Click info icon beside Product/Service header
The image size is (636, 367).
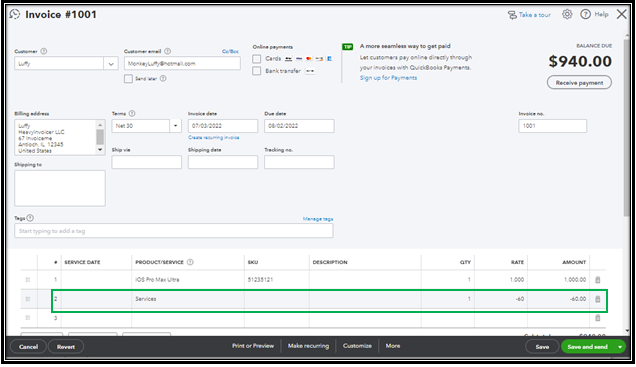click(190, 262)
